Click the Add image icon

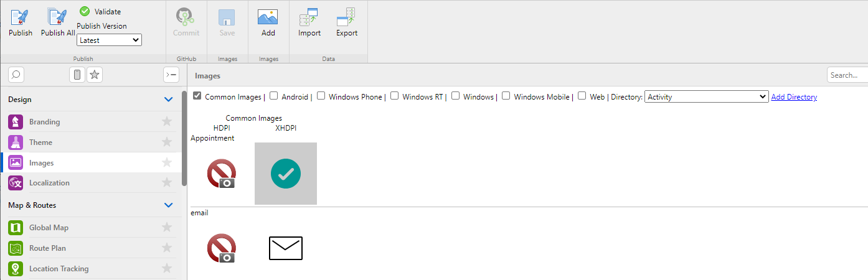[x=268, y=17]
